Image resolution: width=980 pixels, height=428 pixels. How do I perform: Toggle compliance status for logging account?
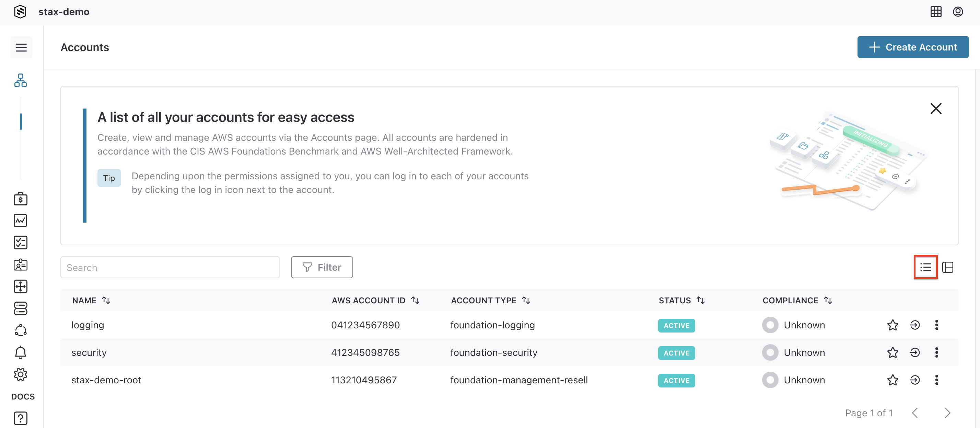point(771,325)
